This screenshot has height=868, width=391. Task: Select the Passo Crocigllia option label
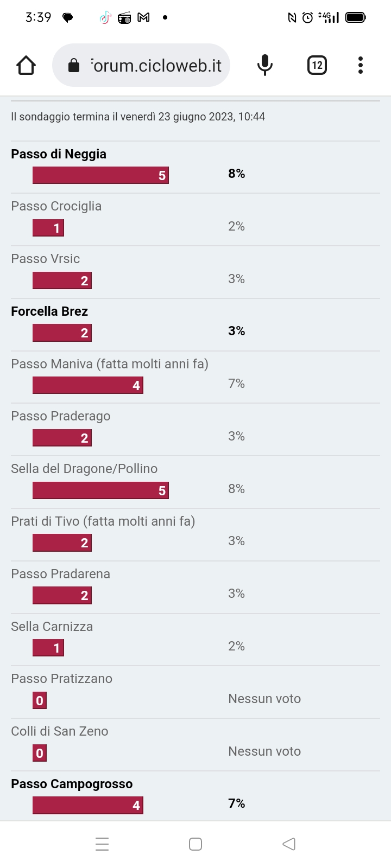tap(56, 206)
